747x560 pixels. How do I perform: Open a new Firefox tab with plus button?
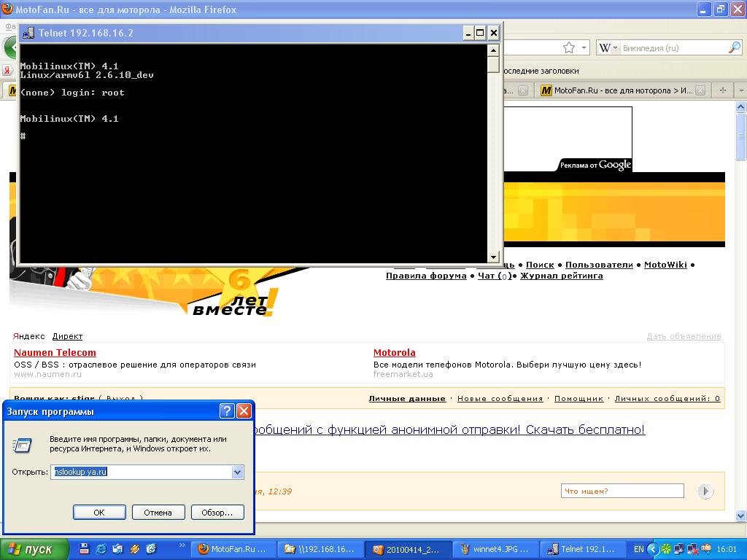point(723,90)
